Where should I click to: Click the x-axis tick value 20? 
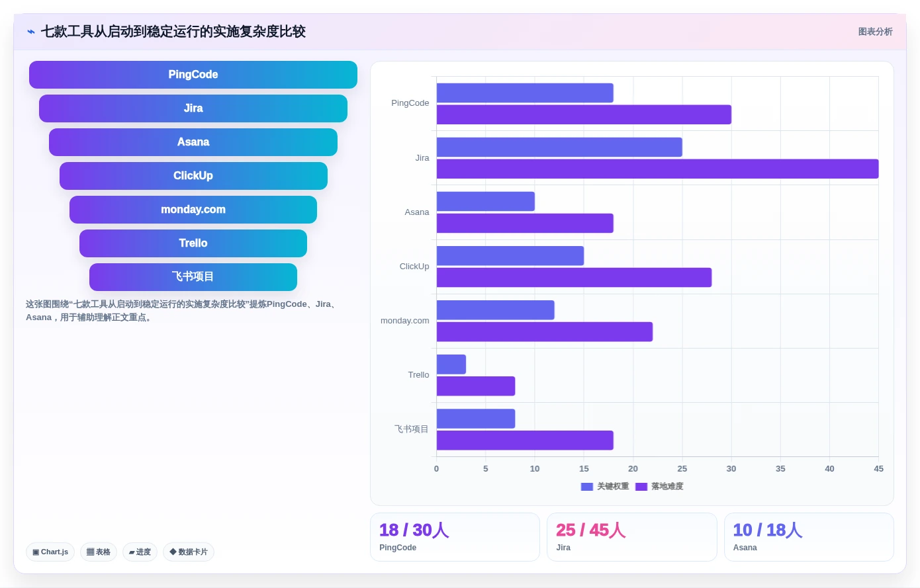633,469
